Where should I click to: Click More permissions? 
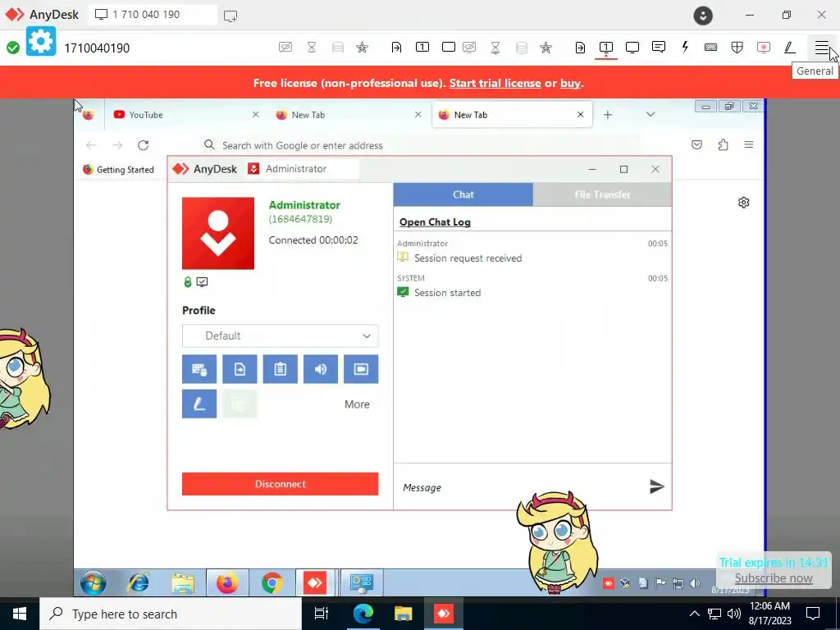357,404
